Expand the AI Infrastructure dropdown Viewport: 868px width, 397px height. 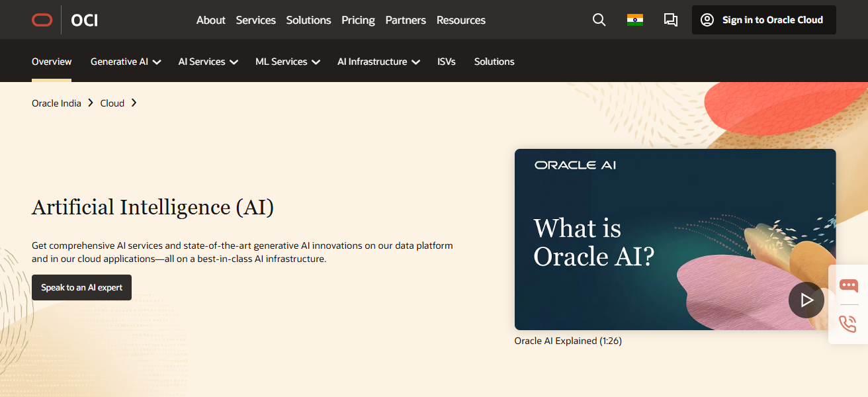coord(378,61)
